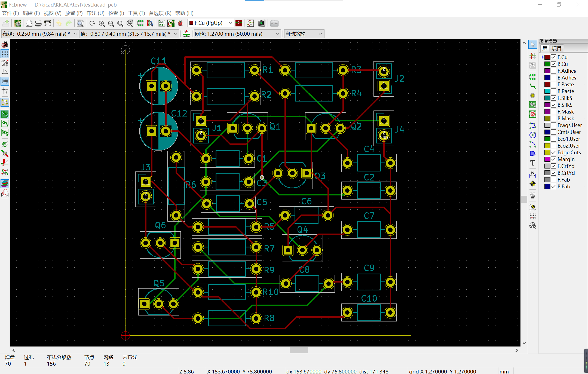Toggle the Edge.Cuts layer checkbox
The height and width of the screenshot is (374, 588).
[553, 152]
